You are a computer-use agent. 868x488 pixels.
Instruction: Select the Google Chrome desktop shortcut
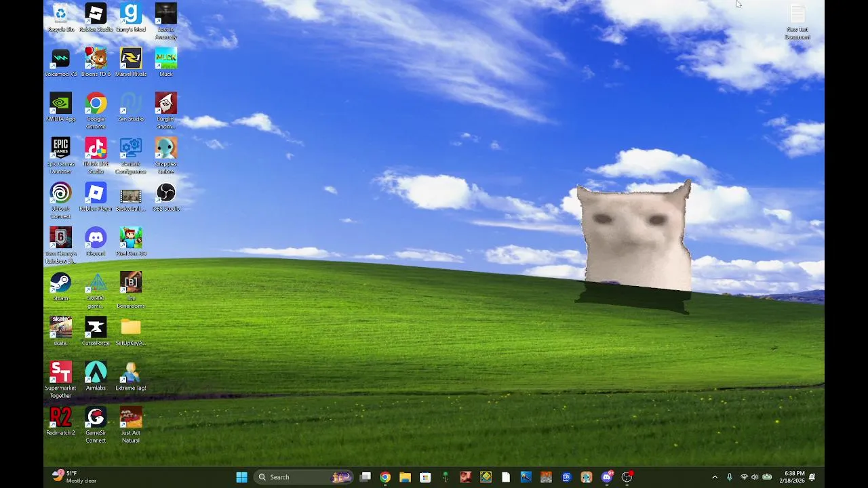click(x=96, y=111)
